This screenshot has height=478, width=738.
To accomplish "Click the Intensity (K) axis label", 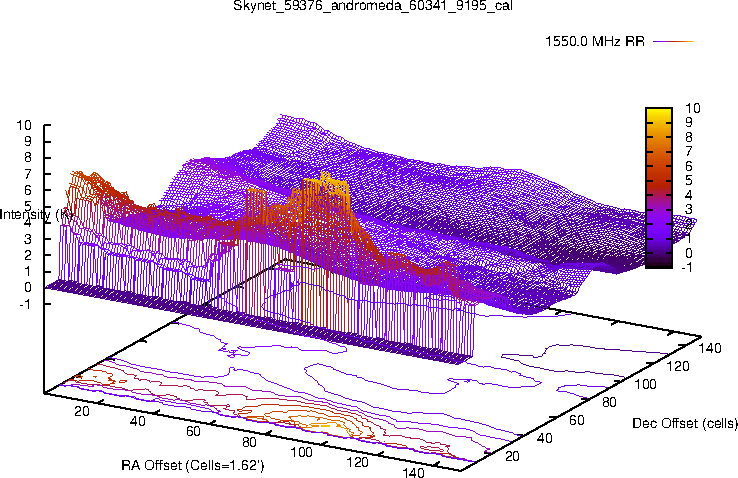I will (37, 215).
